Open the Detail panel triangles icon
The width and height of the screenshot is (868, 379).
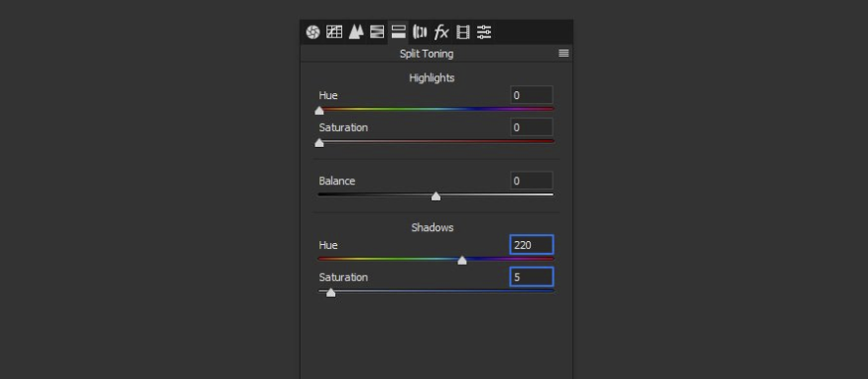click(x=355, y=32)
